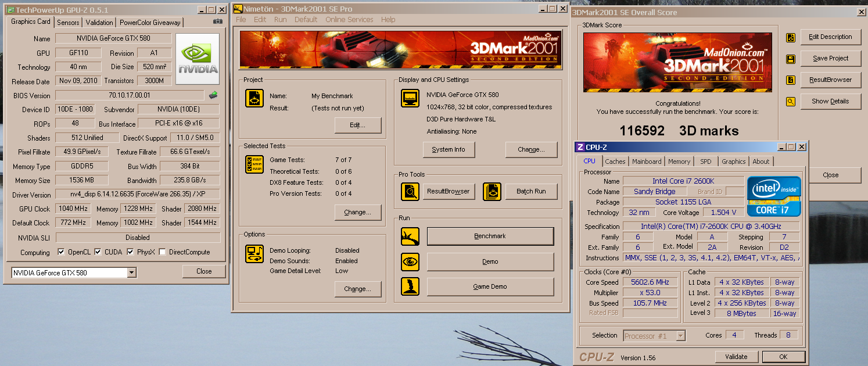
Task: Open the PowerColor Giveaway tab
Action: coord(150,23)
